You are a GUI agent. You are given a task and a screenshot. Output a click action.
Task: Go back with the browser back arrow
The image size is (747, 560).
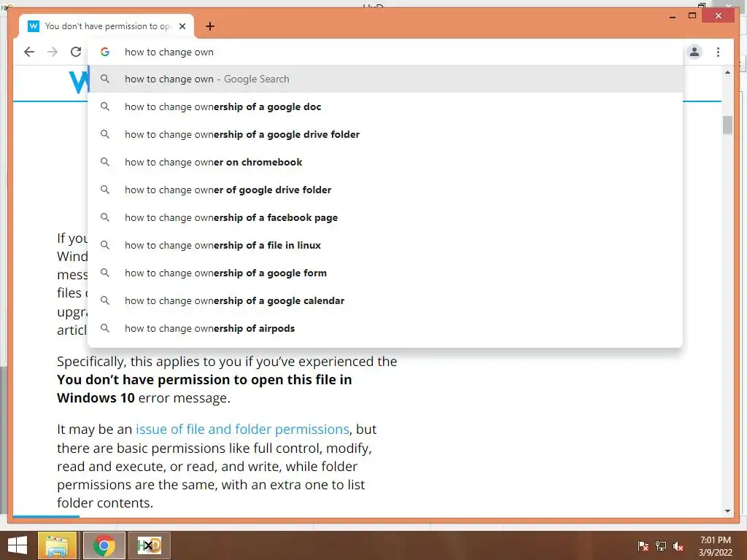point(29,52)
